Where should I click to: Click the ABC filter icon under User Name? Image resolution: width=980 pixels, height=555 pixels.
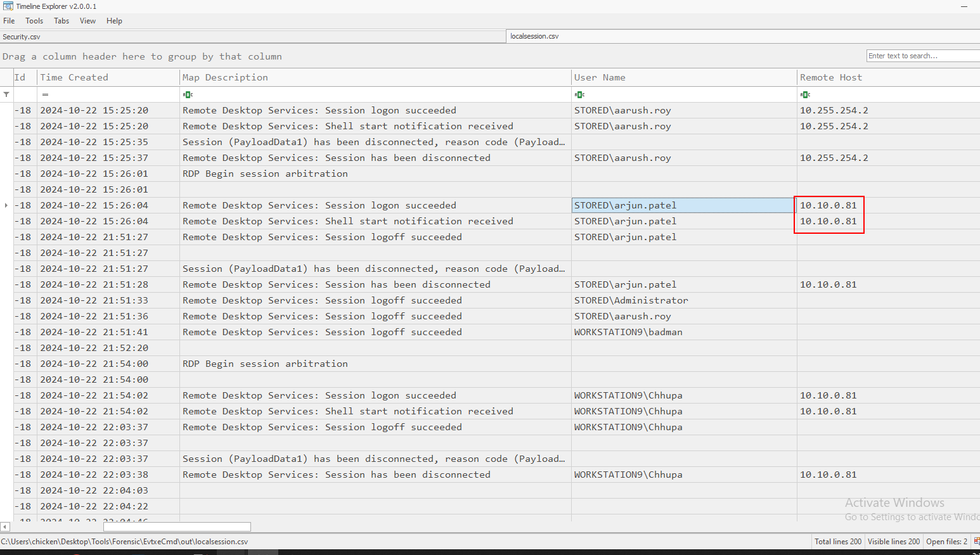(579, 94)
